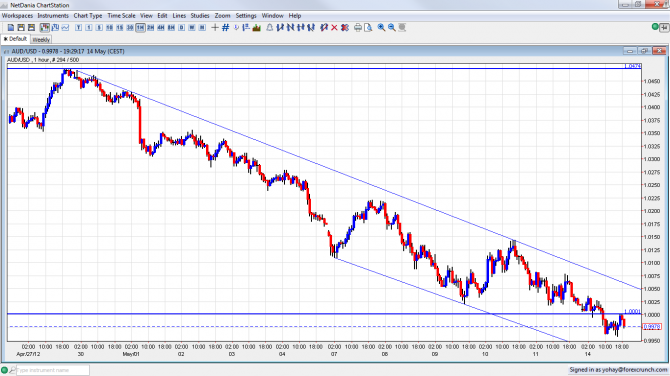This screenshot has height=376, width=670.
Task: Open the Chart Type menu
Action: (x=88, y=15)
